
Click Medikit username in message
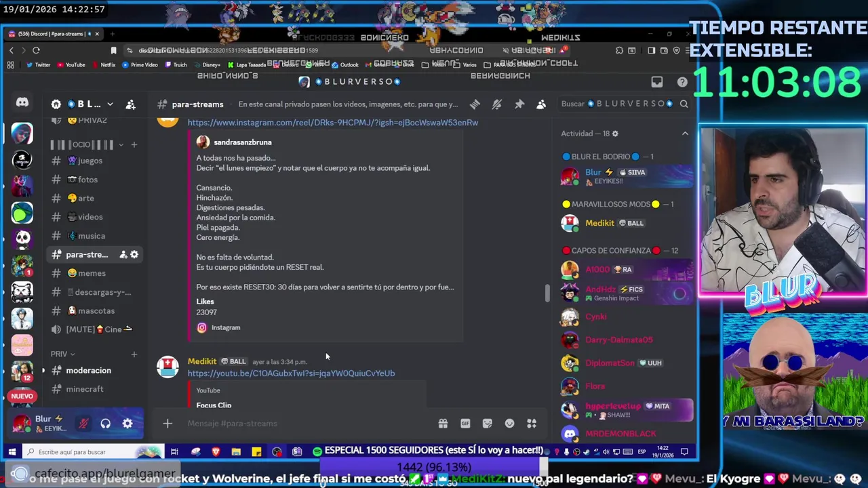click(x=201, y=361)
